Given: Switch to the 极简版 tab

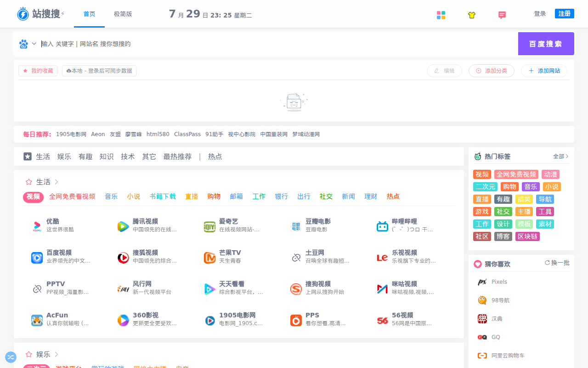Looking at the screenshot, I should pos(123,14).
